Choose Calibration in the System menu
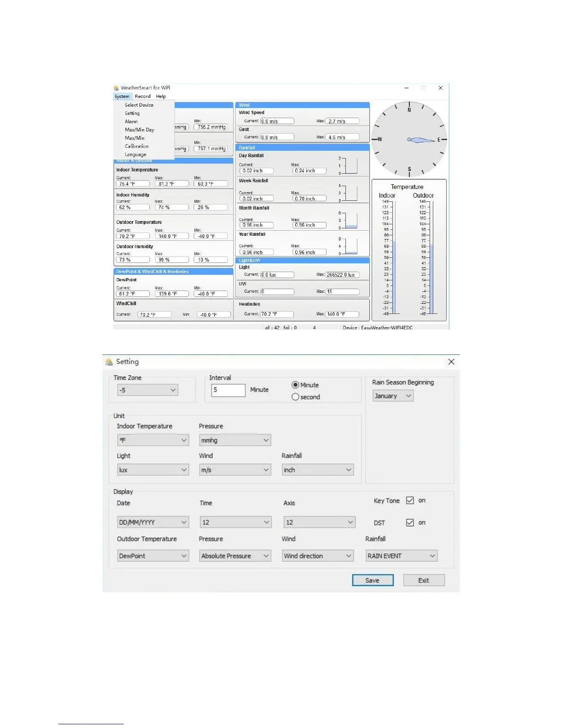 (x=137, y=146)
